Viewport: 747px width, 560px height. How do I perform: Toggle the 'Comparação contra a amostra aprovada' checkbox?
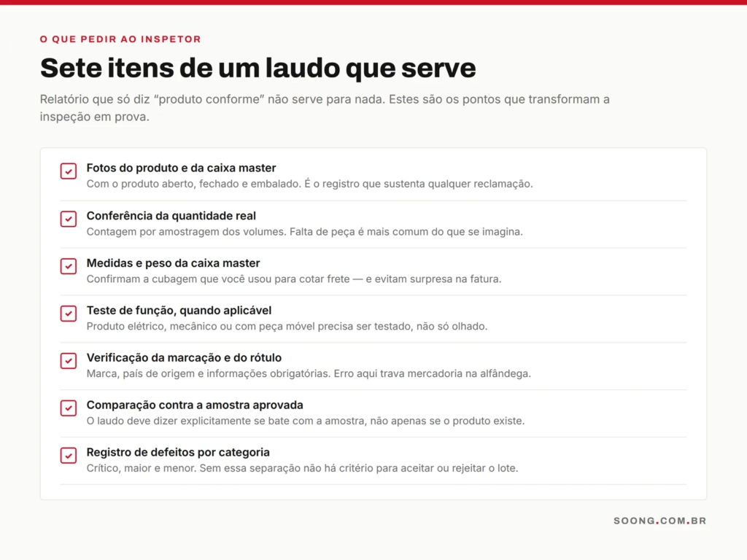(69, 408)
